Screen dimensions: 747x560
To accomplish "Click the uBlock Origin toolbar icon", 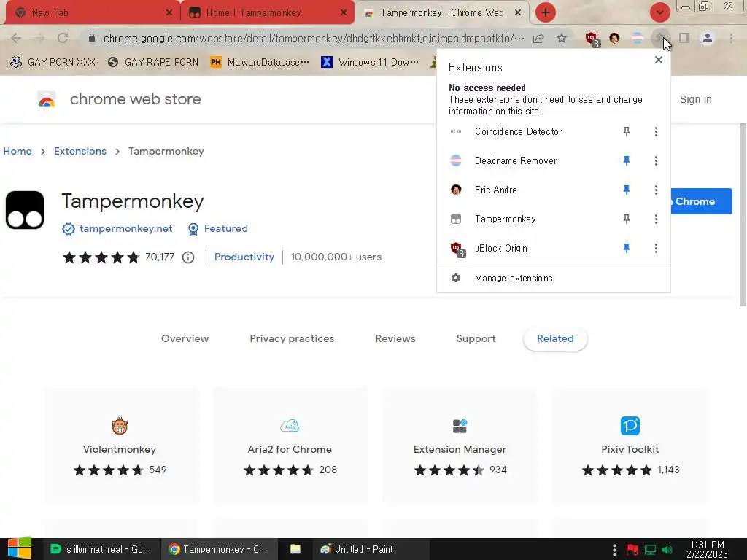I will pos(592,39).
